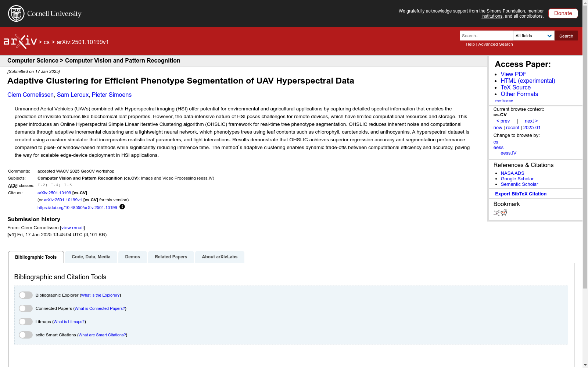Enable the Bibliographic Explorer toggle

click(x=26, y=295)
